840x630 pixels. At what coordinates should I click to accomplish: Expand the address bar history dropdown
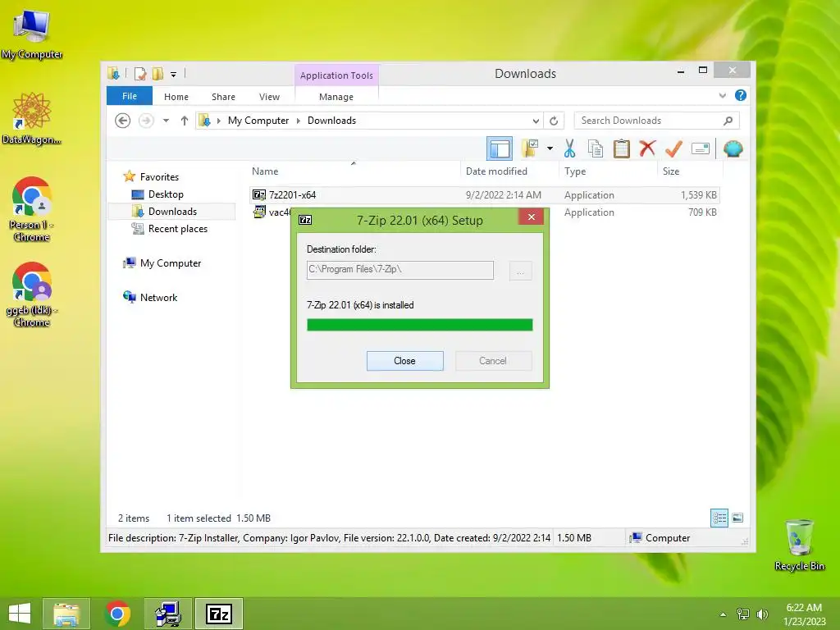536,121
